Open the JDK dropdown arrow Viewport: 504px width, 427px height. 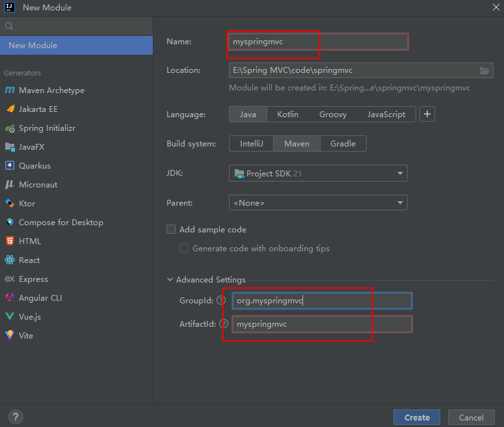[400, 173]
